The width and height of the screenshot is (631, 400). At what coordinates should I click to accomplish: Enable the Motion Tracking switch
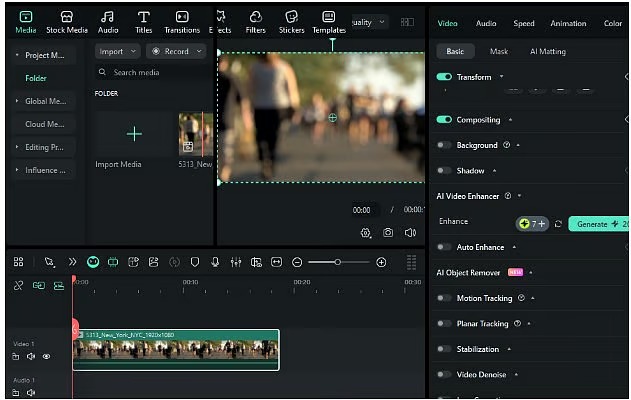click(444, 298)
